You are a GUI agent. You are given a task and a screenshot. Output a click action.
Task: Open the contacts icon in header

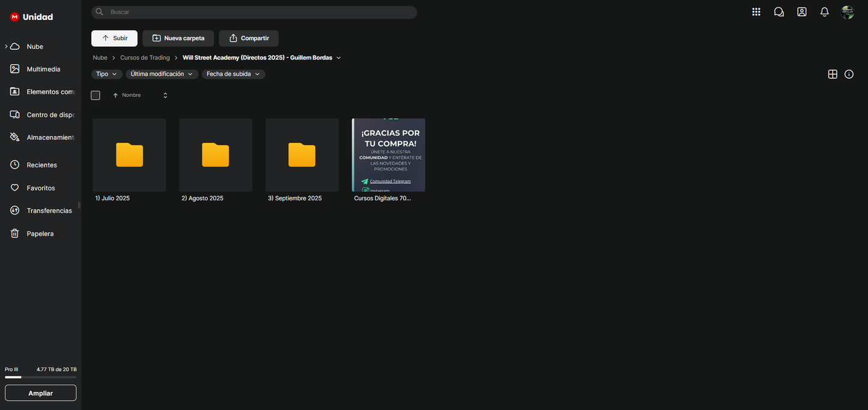tap(802, 12)
